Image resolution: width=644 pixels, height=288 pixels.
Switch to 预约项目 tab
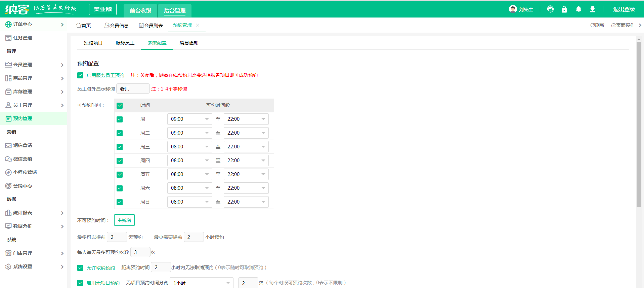[x=93, y=43]
